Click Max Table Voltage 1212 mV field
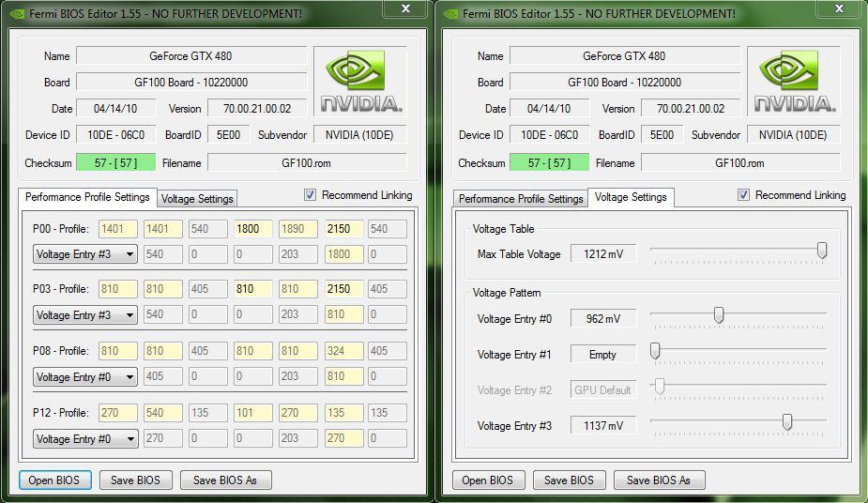Screen dimensions: 868x503 coord(603,254)
